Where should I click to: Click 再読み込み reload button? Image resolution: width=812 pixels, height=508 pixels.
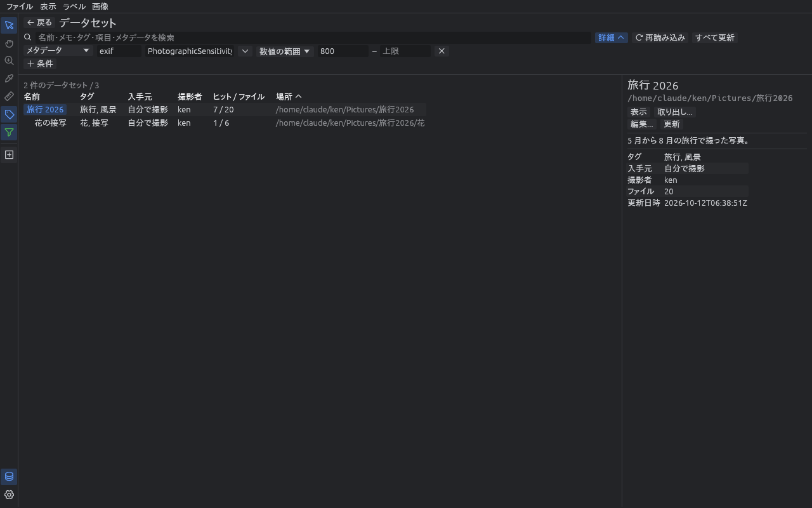coord(660,37)
